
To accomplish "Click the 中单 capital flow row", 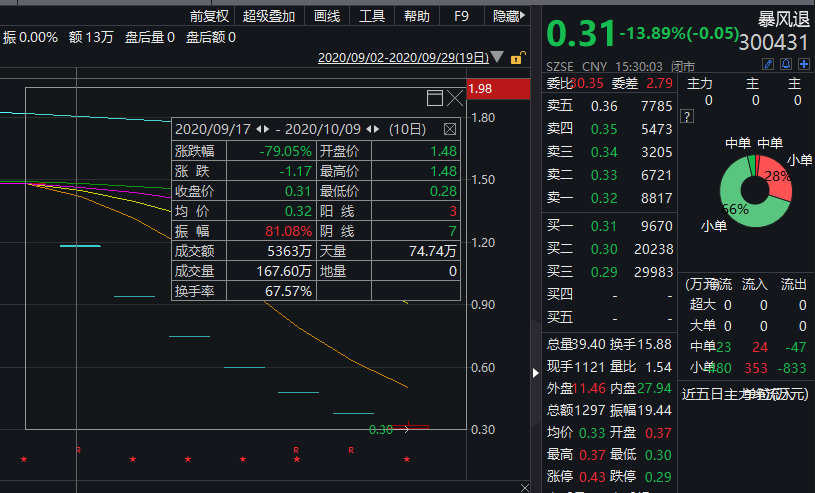I will pos(747,347).
